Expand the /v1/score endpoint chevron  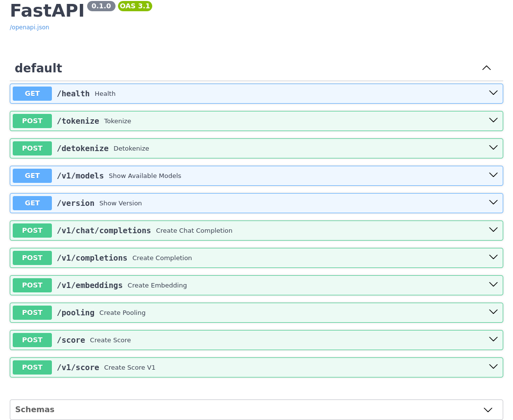[493, 367]
